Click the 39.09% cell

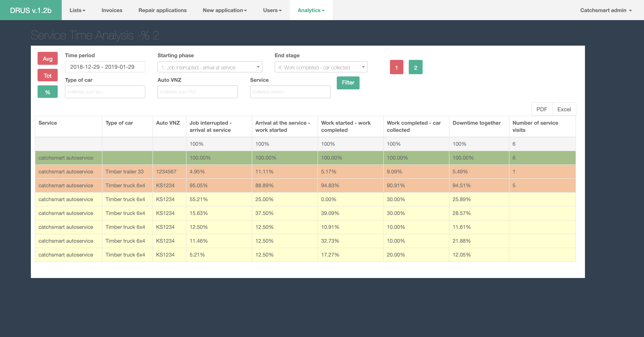pyautogui.click(x=350, y=213)
